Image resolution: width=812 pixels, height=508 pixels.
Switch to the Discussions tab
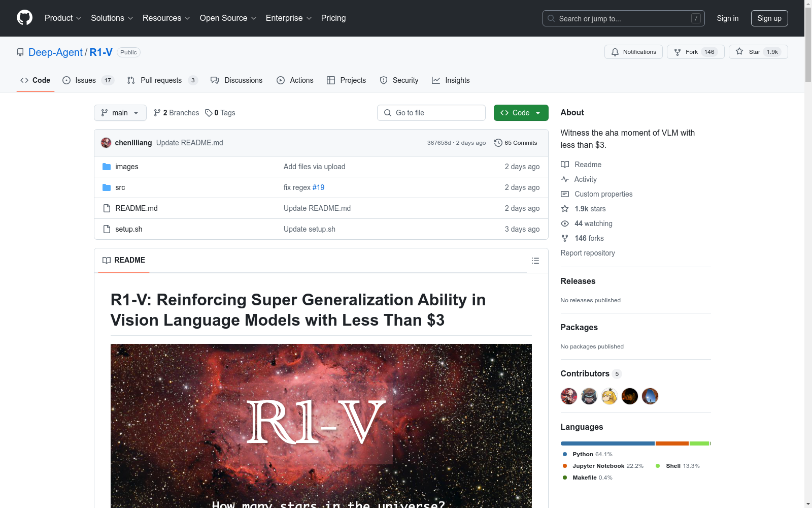236,80
